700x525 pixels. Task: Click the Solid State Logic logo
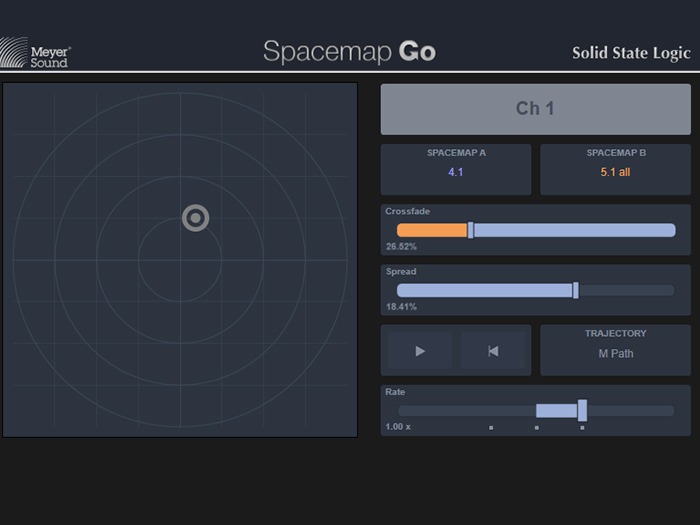[x=631, y=53]
